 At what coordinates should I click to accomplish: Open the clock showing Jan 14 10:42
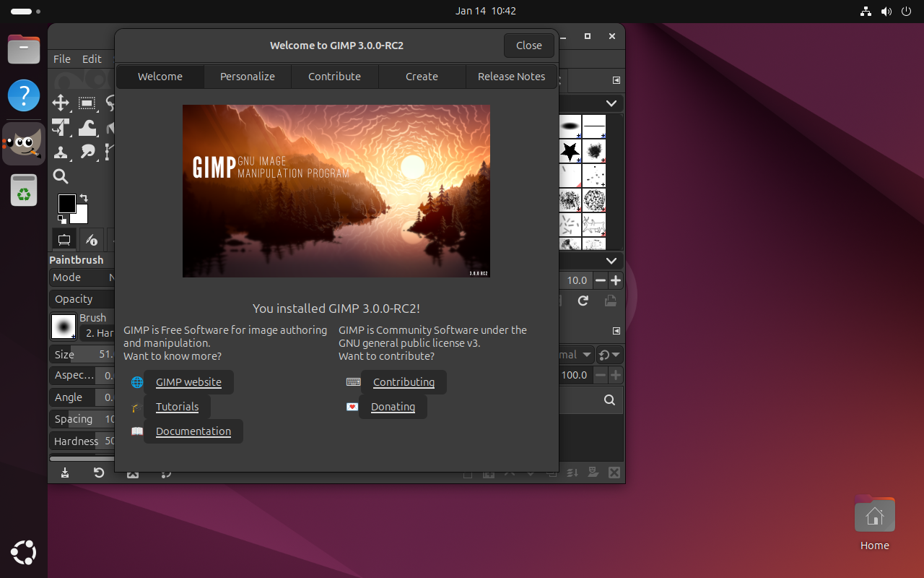pos(486,11)
